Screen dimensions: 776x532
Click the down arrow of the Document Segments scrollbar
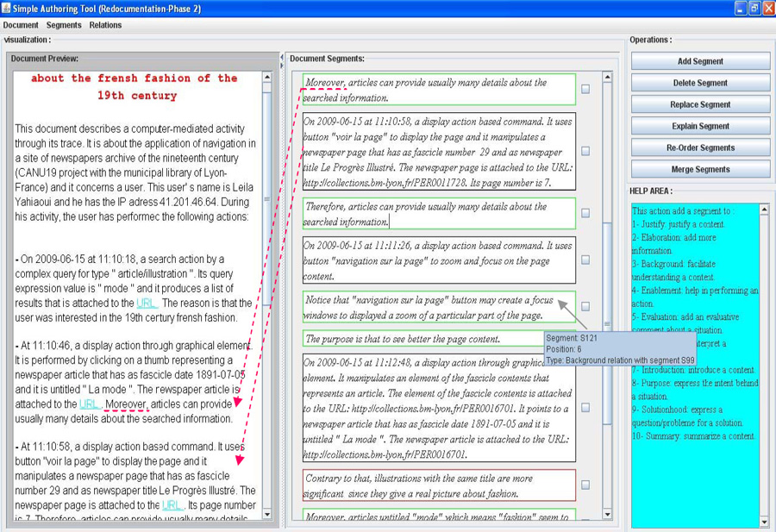(607, 515)
